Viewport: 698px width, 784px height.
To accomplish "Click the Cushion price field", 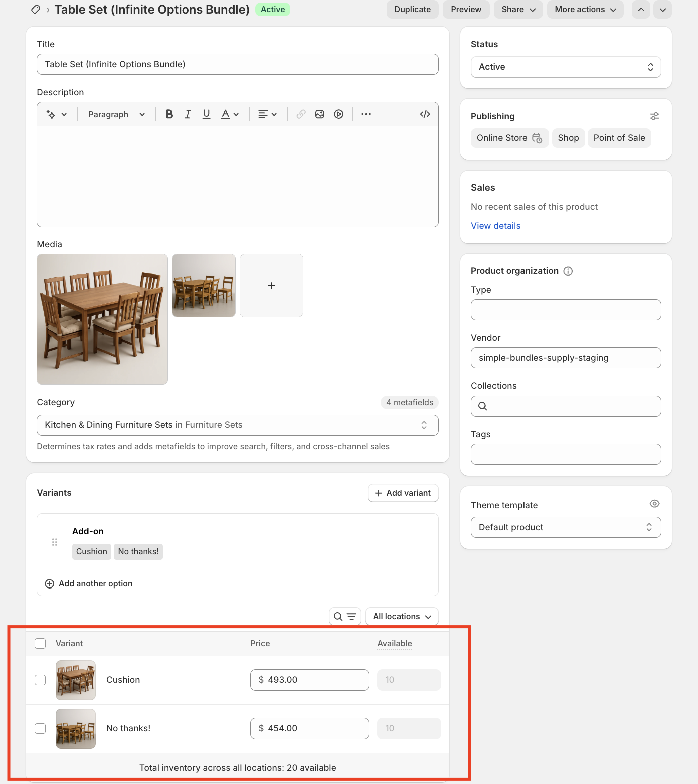I will click(x=309, y=680).
